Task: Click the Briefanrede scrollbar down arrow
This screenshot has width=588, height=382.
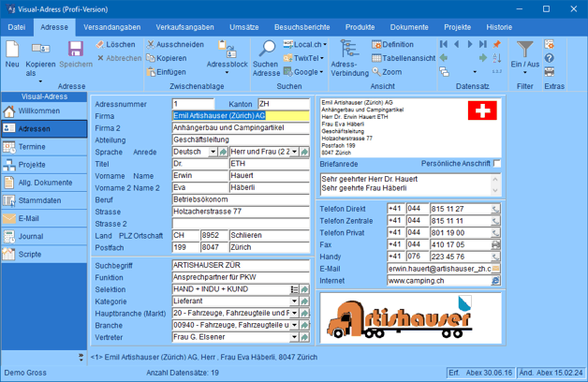Action: click(495, 190)
